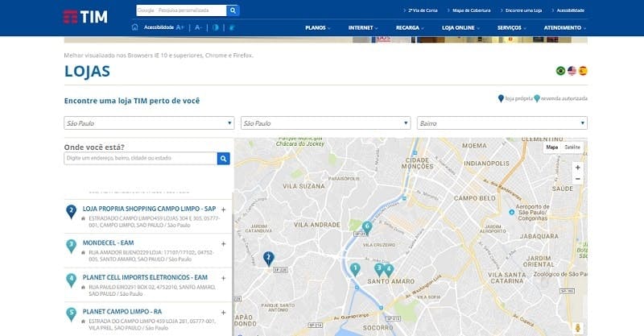Click map pin number 4

click(389, 271)
